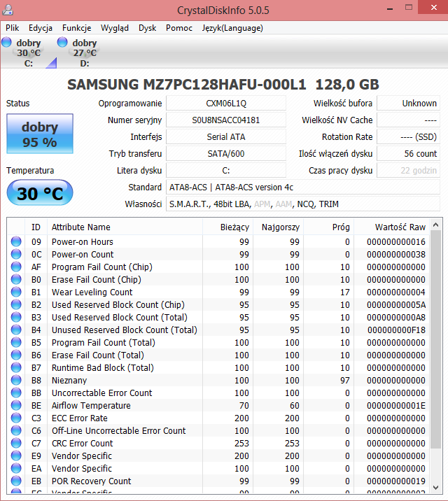This screenshot has width=448, height=501.
Task: Click status icon of Power-on Count row
Action: [16, 254]
